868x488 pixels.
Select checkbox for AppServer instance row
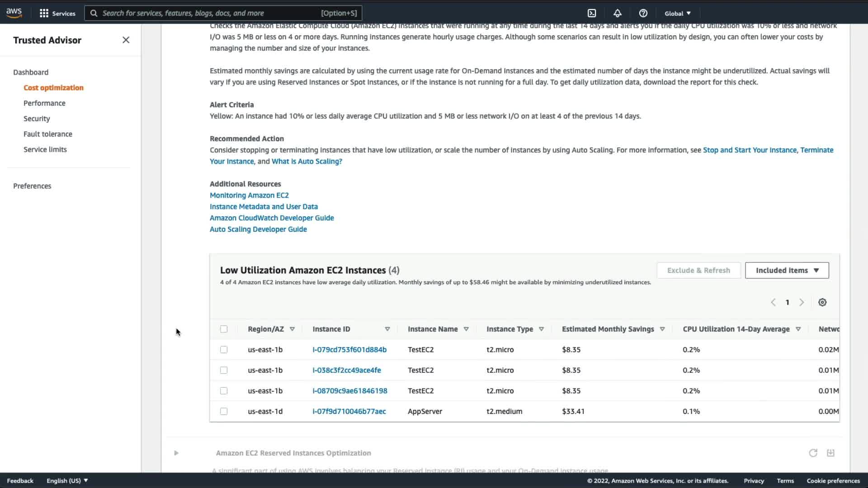[x=224, y=411]
